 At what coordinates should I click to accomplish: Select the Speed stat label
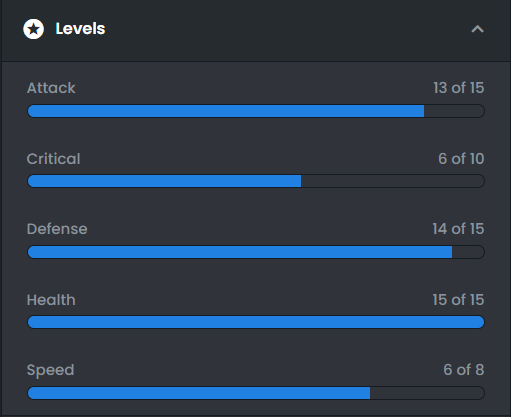pyautogui.click(x=50, y=370)
